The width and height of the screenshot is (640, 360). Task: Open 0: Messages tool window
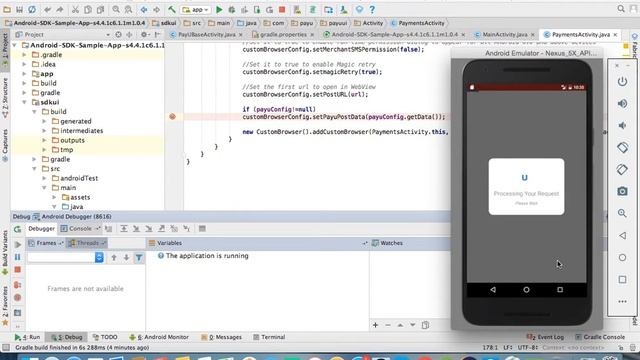222,337
